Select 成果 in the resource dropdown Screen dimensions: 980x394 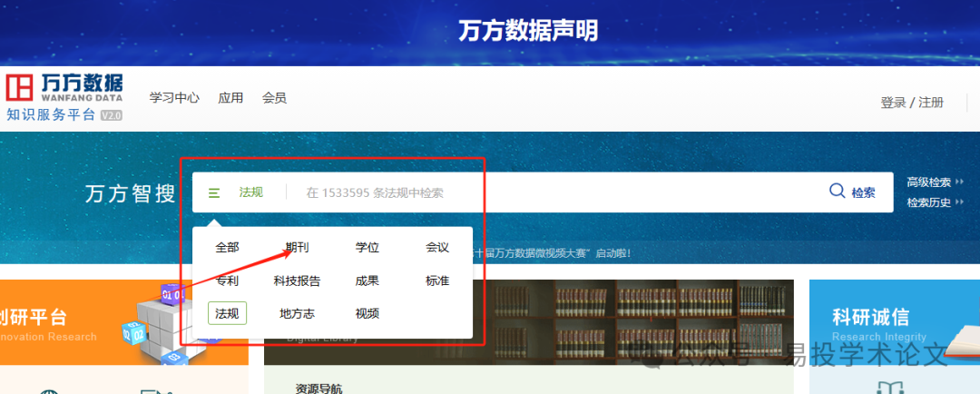tap(367, 281)
